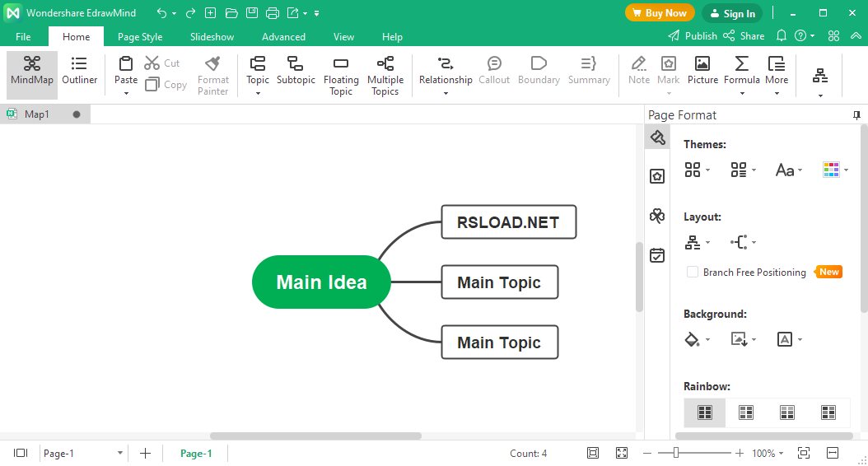Image resolution: width=868 pixels, height=466 pixels.
Task: Choose the second Rainbow style option
Action: pos(745,412)
